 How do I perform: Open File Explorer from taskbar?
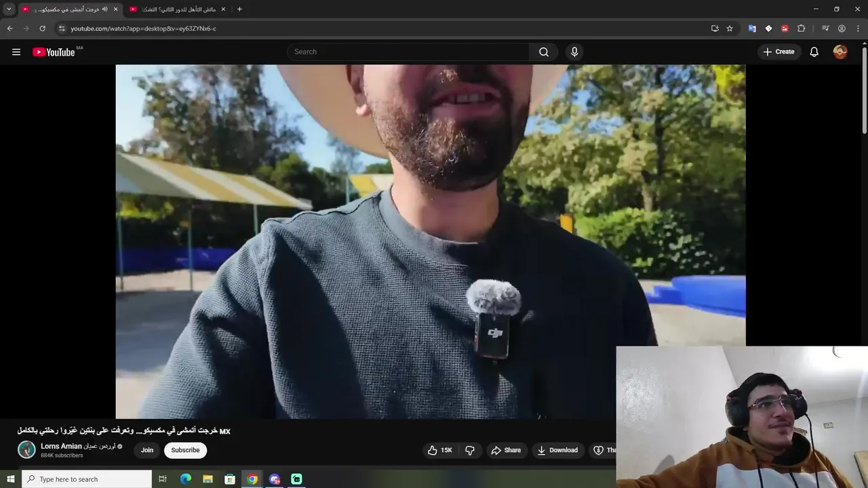click(208, 479)
